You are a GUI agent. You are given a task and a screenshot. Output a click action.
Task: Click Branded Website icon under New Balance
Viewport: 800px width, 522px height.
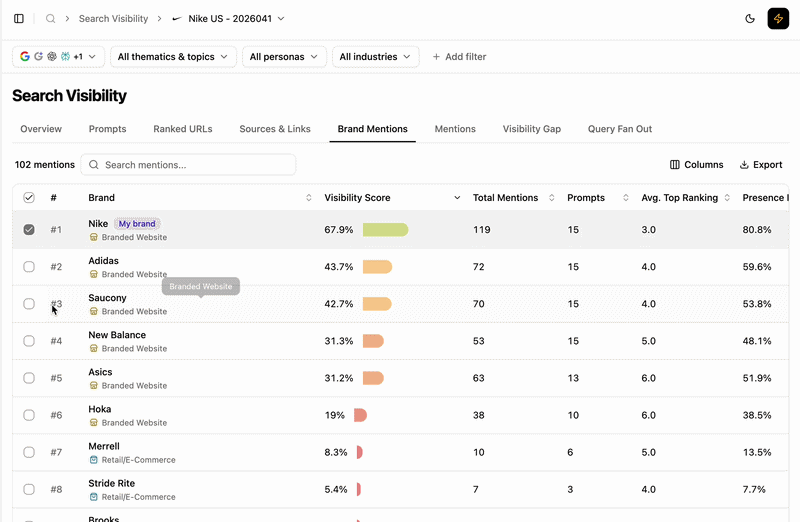point(93,348)
